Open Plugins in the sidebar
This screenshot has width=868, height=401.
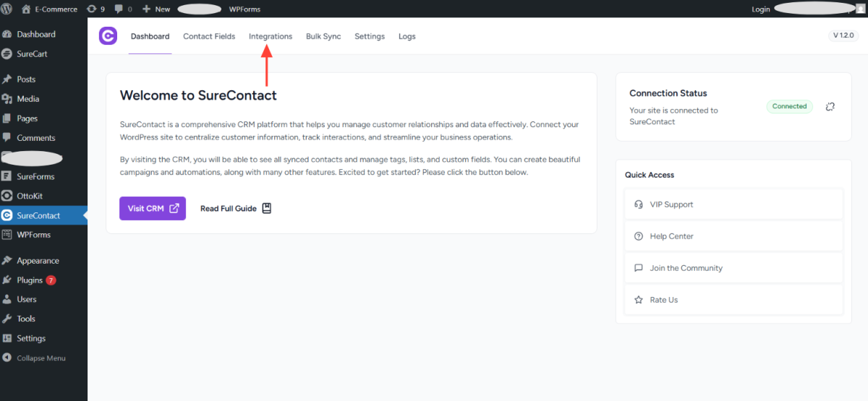point(30,280)
